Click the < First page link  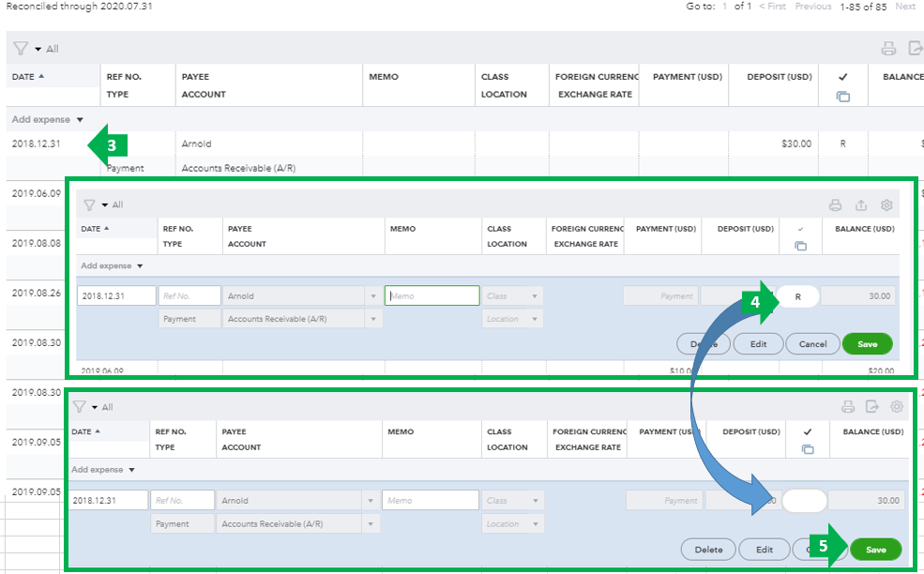click(773, 6)
